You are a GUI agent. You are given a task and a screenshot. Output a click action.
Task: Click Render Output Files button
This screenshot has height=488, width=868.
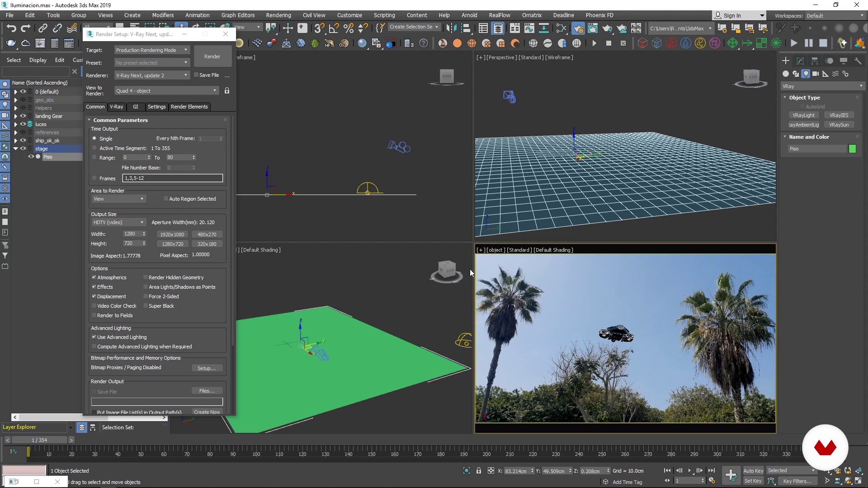pyautogui.click(x=207, y=391)
